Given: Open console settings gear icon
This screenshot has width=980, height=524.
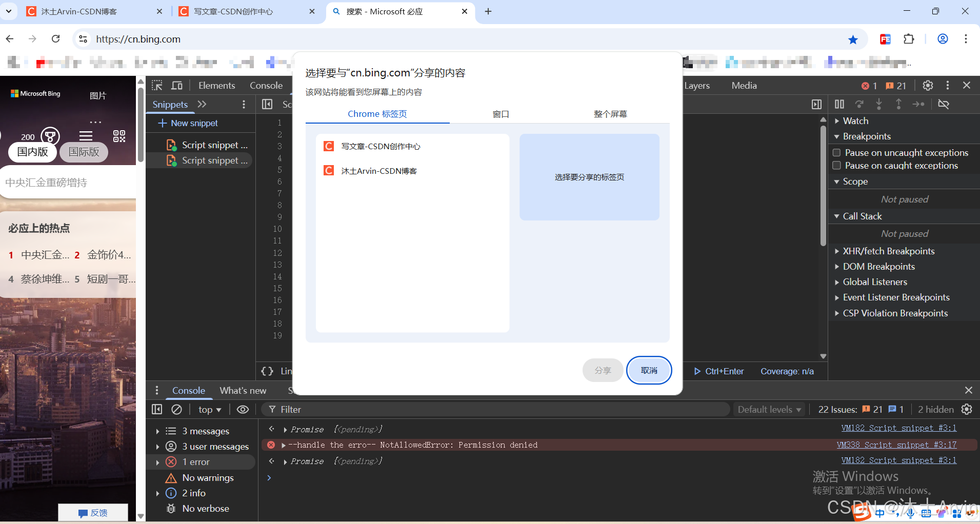Looking at the screenshot, I should [x=967, y=409].
